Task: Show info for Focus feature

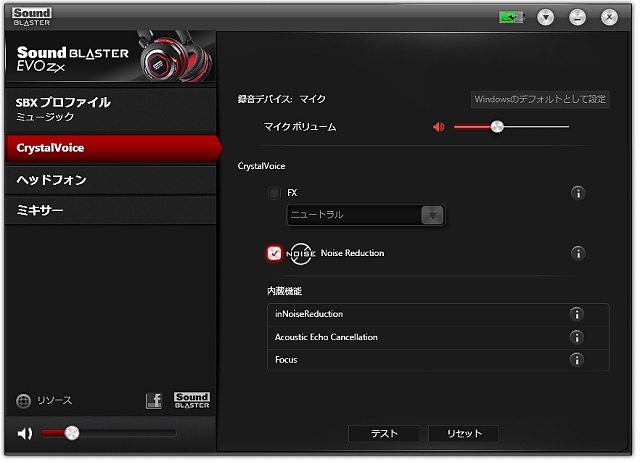Action: 577,360
